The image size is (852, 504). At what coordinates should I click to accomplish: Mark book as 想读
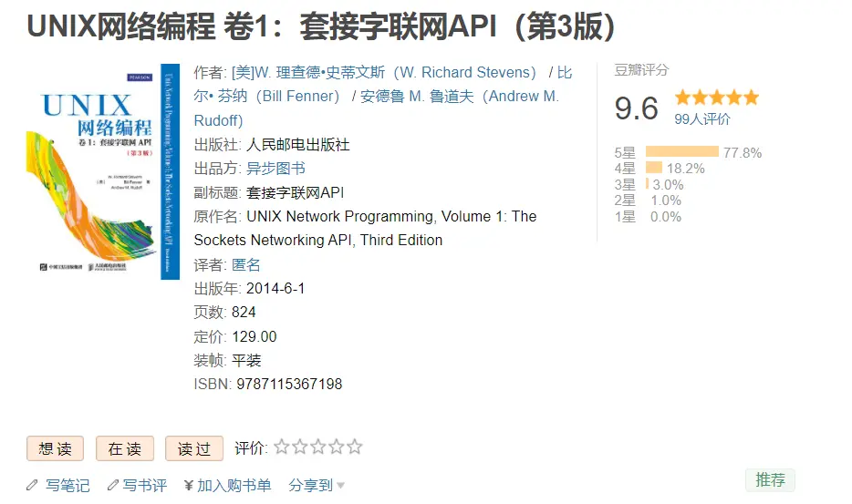[55, 448]
